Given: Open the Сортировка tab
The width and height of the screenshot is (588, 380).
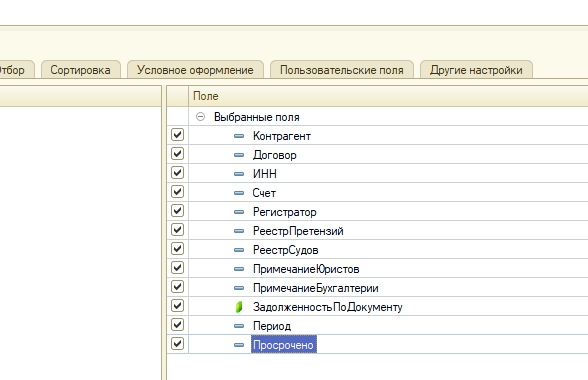Looking at the screenshot, I should (81, 70).
